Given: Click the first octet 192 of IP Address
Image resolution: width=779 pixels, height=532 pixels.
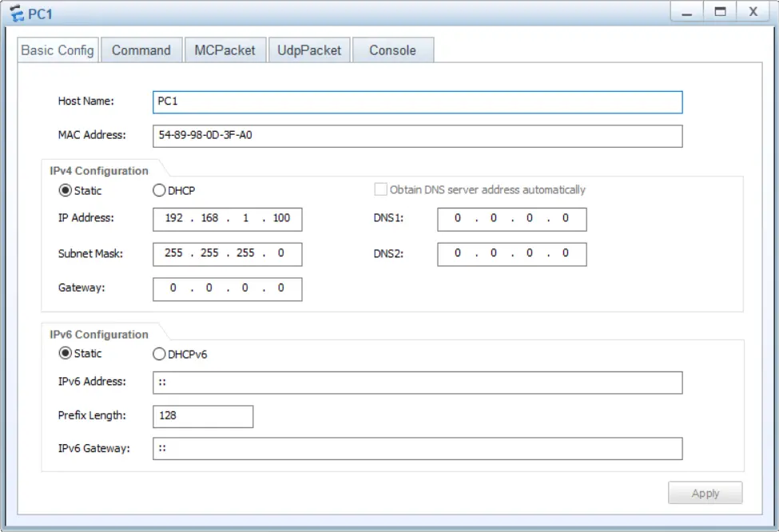Looking at the screenshot, I should [x=174, y=218].
